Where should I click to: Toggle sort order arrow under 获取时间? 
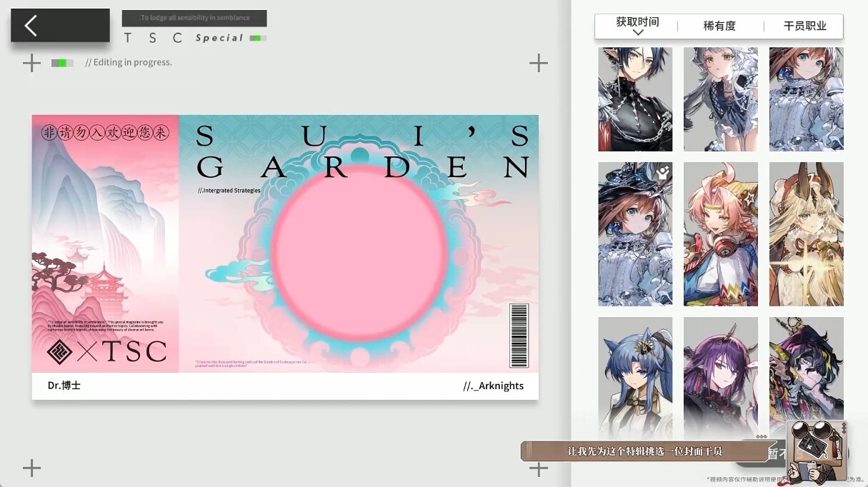(638, 33)
